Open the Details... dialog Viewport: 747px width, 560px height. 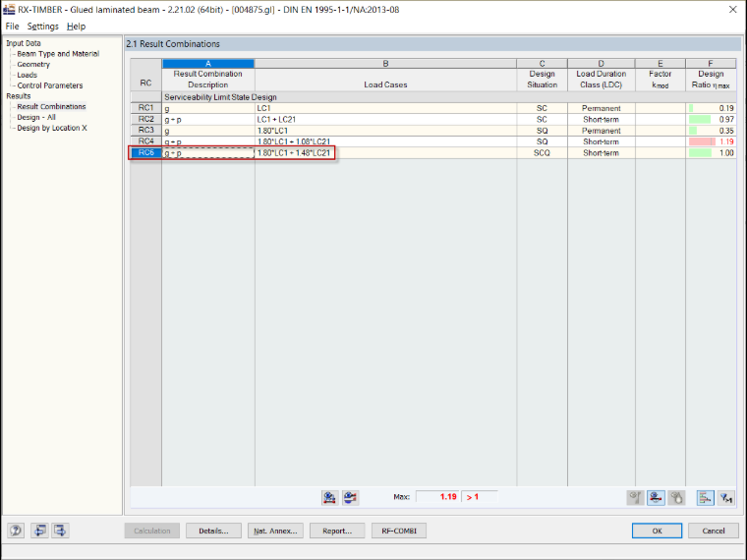(x=213, y=531)
